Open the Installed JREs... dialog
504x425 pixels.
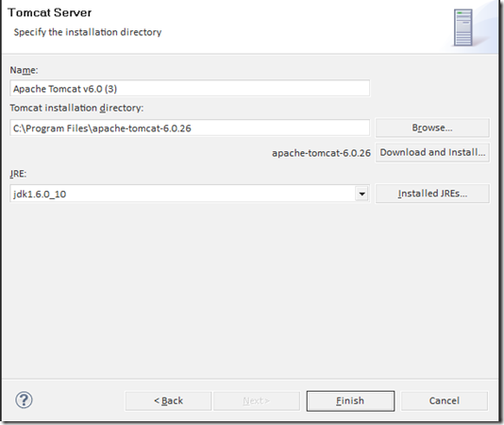tap(432, 194)
